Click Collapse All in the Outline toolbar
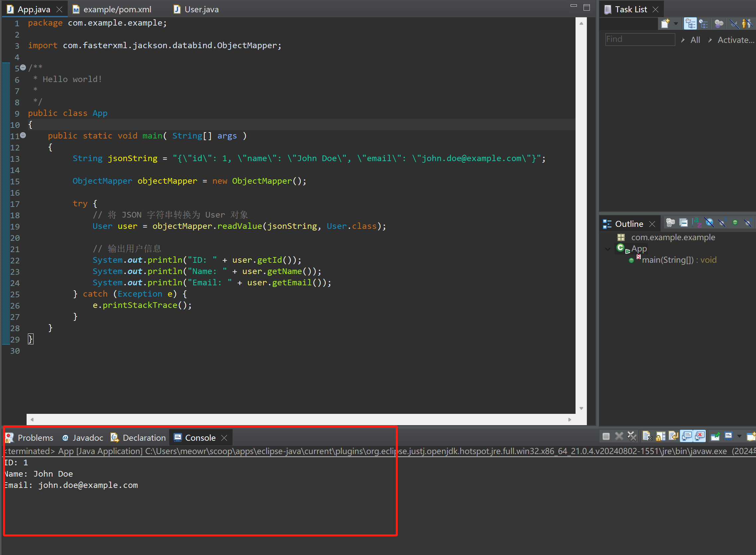This screenshot has width=756, height=555. point(684,223)
